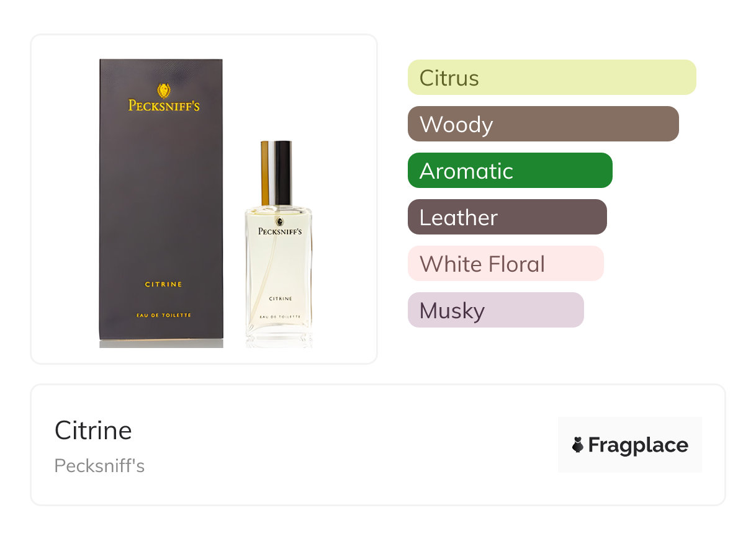Select the green Aromatic accord bar

(x=510, y=171)
